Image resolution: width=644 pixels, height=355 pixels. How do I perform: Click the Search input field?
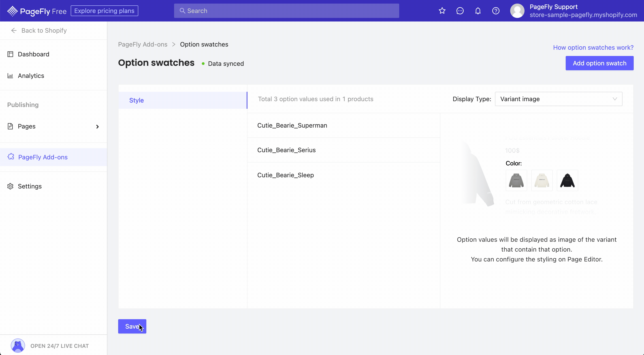(286, 11)
